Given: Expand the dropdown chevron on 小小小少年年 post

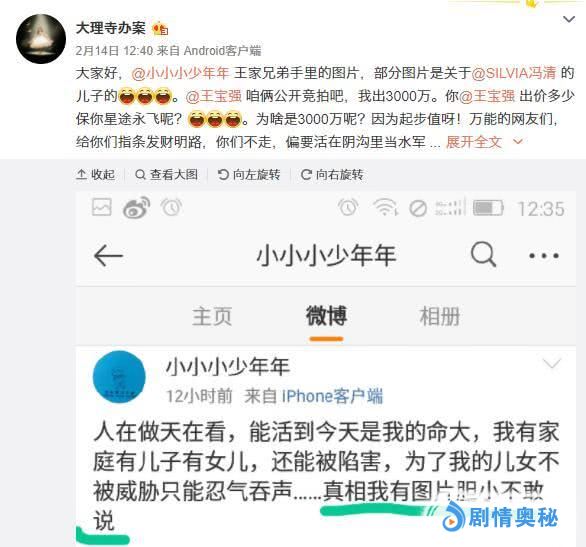Looking at the screenshot, I should [552, 363].
